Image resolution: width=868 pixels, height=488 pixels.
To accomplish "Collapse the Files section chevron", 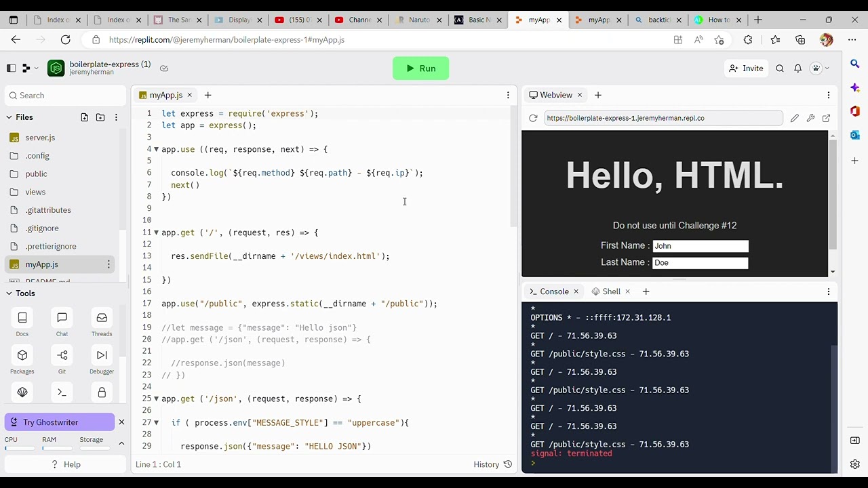I will 9,117.
